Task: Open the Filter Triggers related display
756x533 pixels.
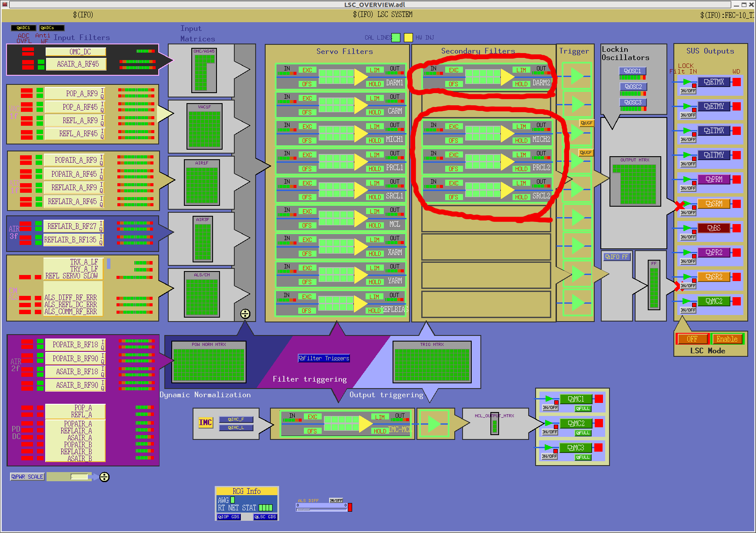Action: tap(324, 358)
